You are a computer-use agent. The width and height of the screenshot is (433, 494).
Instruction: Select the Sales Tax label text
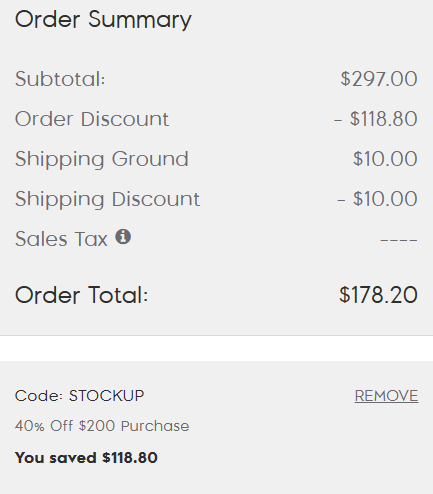61,239
